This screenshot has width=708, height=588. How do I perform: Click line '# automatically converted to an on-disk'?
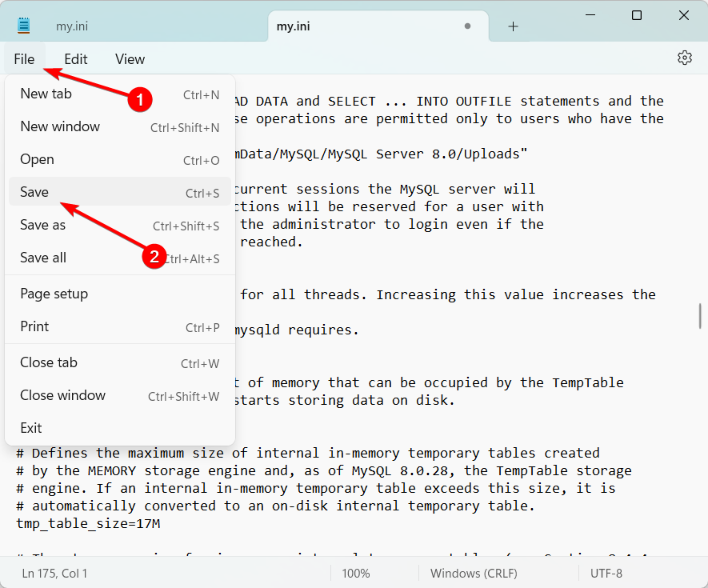click(x=275, y=506)
